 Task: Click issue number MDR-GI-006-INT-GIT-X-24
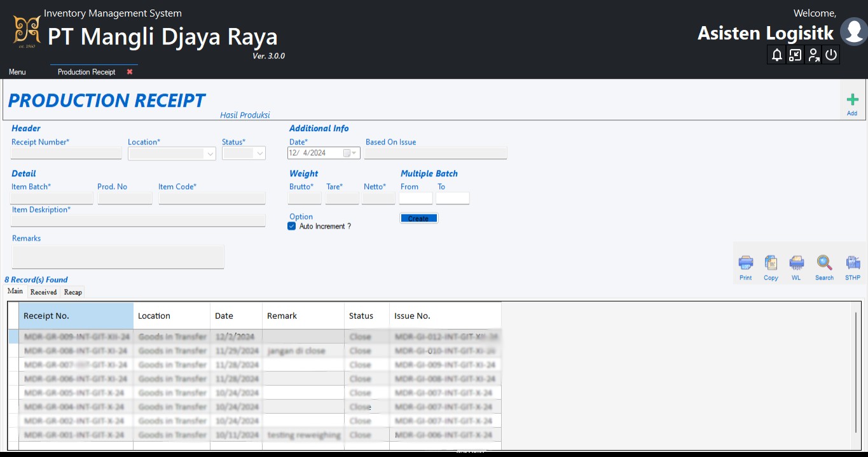click(x=445, y=435)
